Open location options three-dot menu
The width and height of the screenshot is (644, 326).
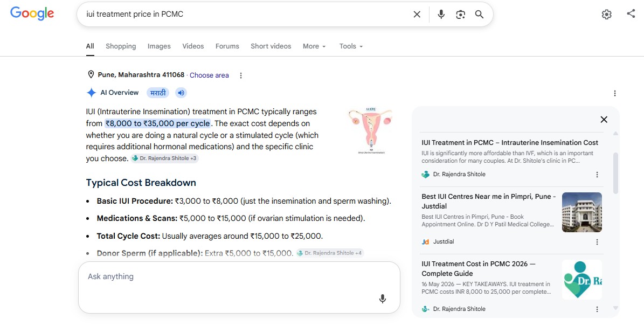241,75
